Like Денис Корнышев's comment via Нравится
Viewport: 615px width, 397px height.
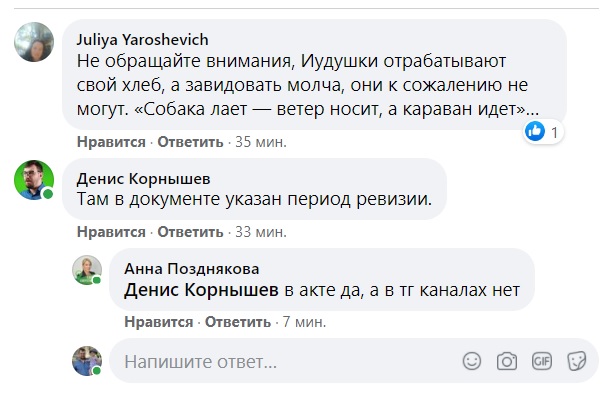pyautogui.click(x=111, y=232)
